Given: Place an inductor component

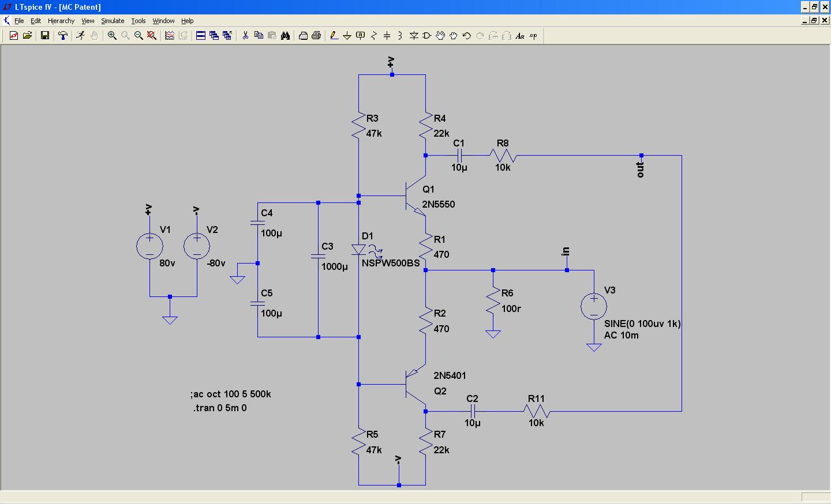Looking at the screenshot, I should click(x=400, y=36).
